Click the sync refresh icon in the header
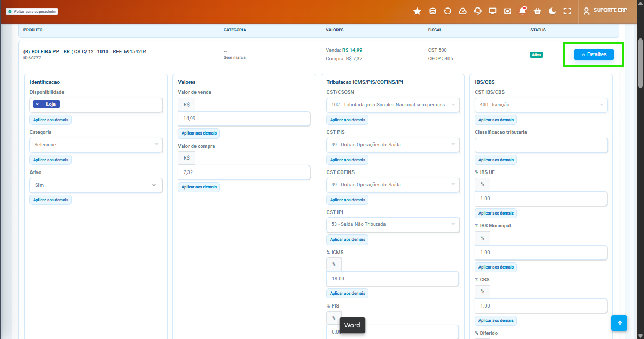Image resolution: width=644 pixels, height=339 pixels. [x=447, y=11]
